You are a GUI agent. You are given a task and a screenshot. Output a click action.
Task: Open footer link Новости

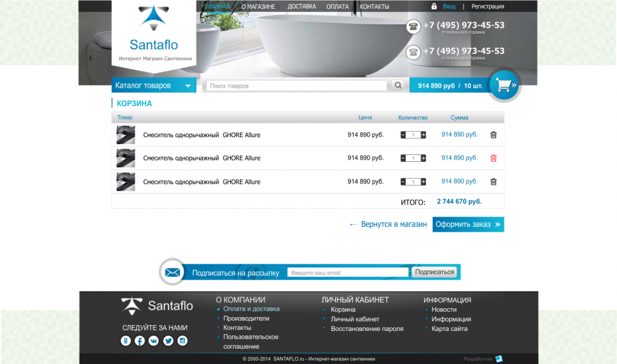pyautogui.click(x=444, y=309)
